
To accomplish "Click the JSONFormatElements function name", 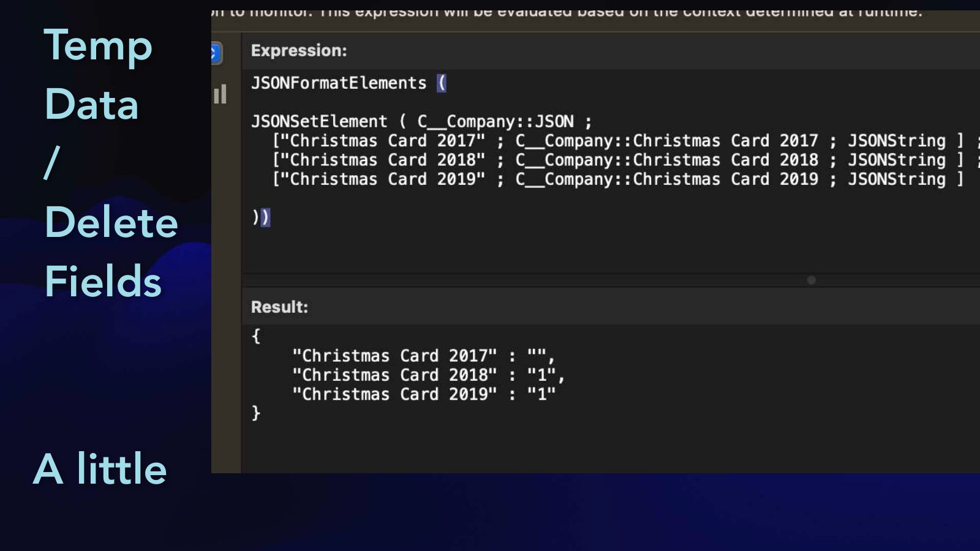I will pos(339,83).
